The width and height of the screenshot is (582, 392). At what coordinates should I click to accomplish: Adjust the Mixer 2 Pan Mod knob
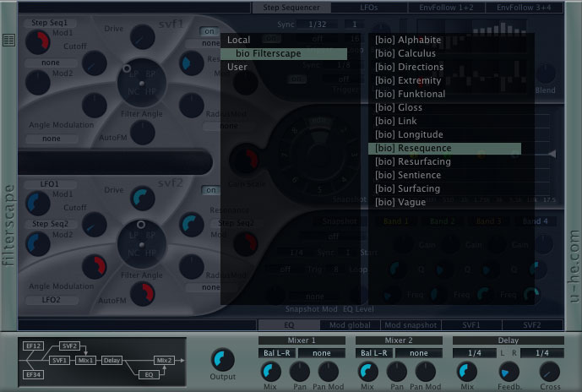pos(426,372)
